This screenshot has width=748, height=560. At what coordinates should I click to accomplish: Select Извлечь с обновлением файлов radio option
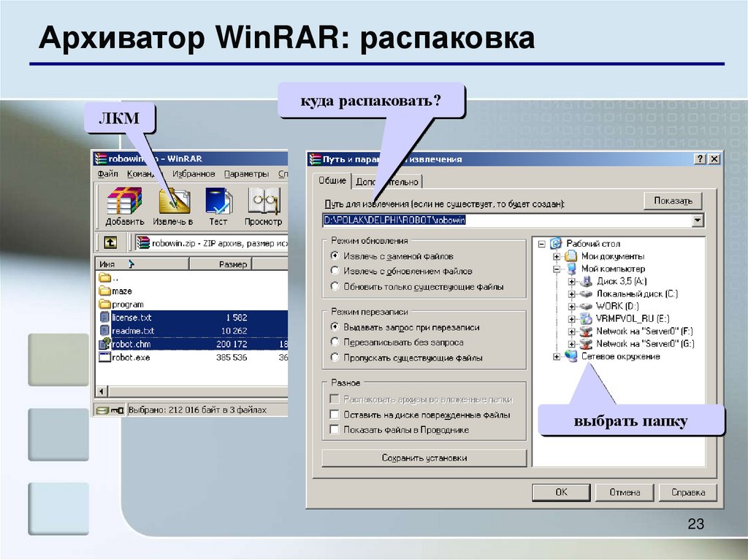(335, 270)
